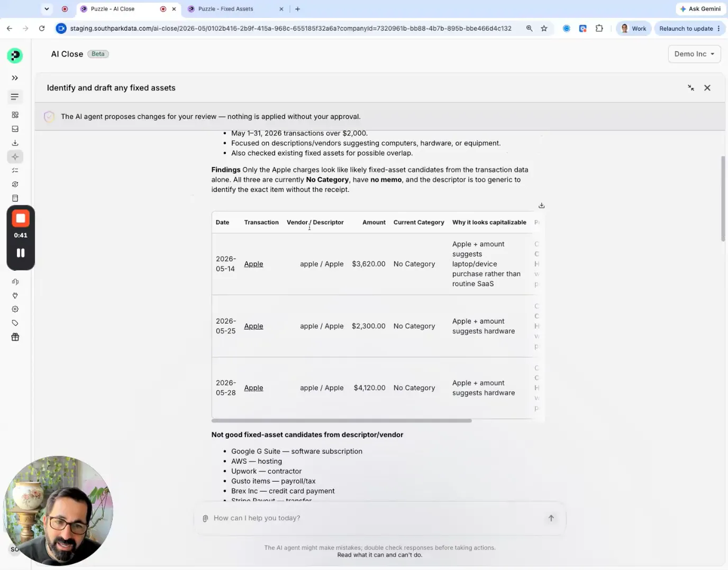Download the findings table
Image resolution: width=728 pixels, height=570 pixels.
tap(541, 205)
